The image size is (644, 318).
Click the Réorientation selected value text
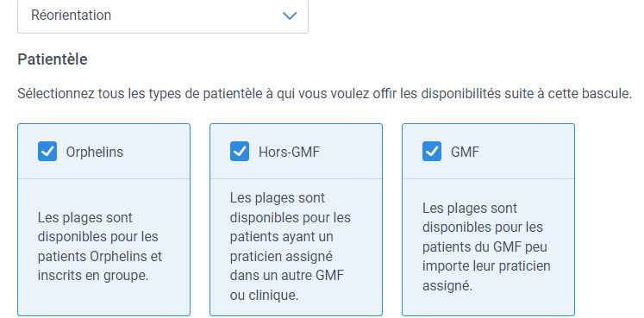tap(71, 16)
